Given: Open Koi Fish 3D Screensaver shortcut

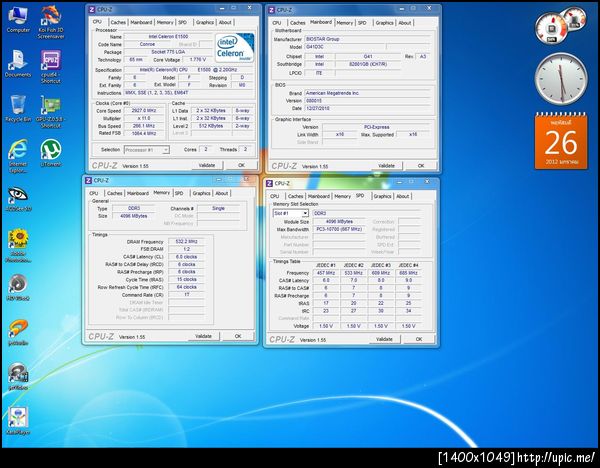Looking at the screenshot, I should tap(51, 22).
